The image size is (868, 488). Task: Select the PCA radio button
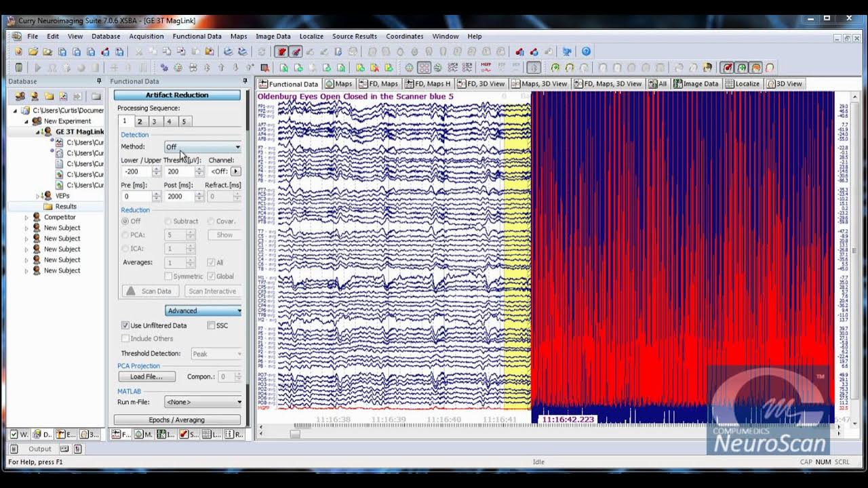point(125,235)
